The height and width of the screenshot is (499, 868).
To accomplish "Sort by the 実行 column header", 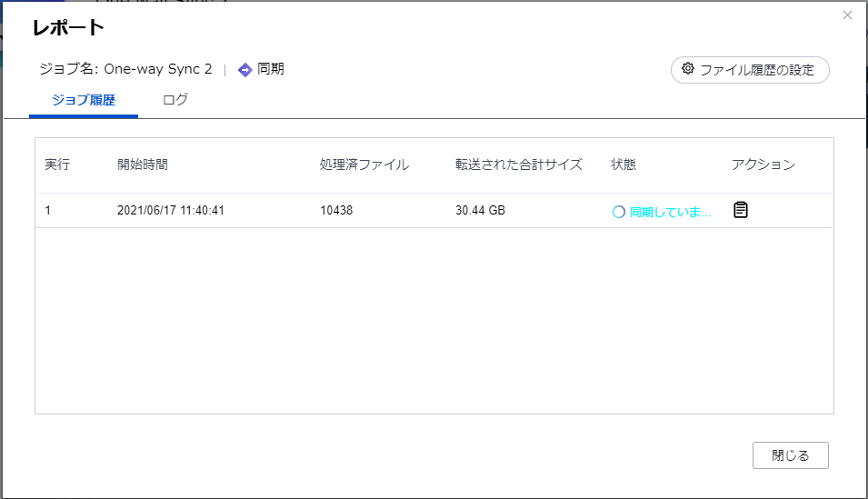I will pyautogui.click(x=57, y=165).
